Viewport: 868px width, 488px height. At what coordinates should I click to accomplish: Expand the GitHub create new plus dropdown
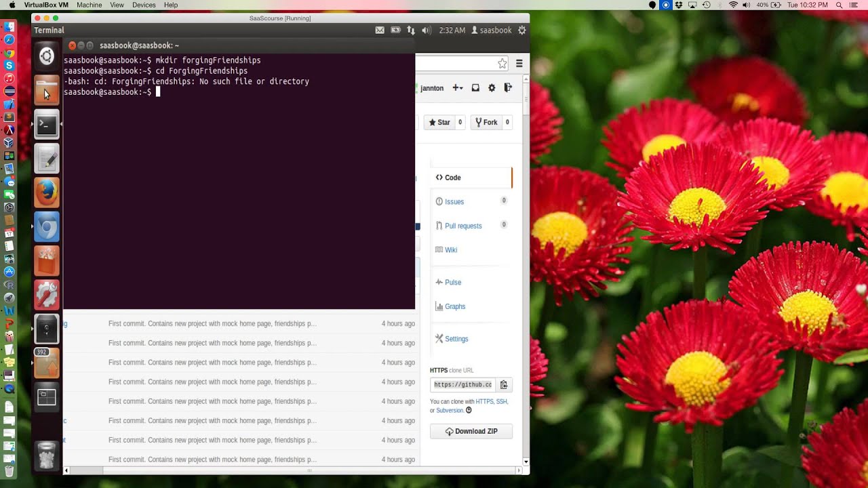(458, 88)
